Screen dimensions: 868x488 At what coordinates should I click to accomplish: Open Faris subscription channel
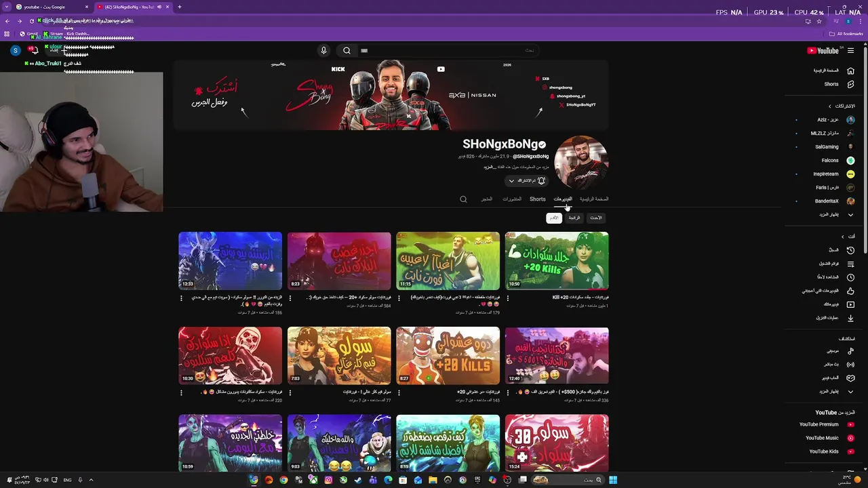click(833, 188)
